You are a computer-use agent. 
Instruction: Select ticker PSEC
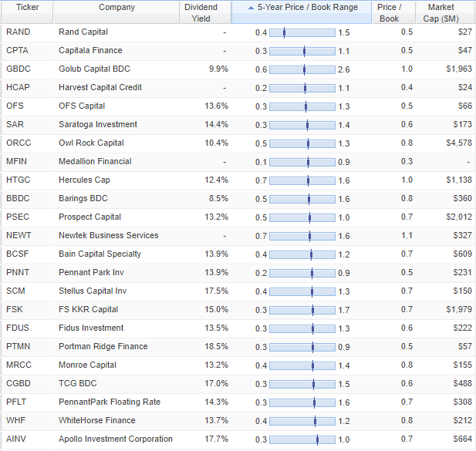(18, 217)
